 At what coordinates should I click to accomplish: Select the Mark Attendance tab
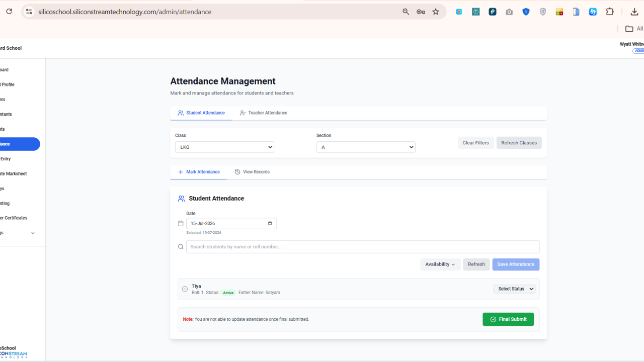(x=199, y=172)
